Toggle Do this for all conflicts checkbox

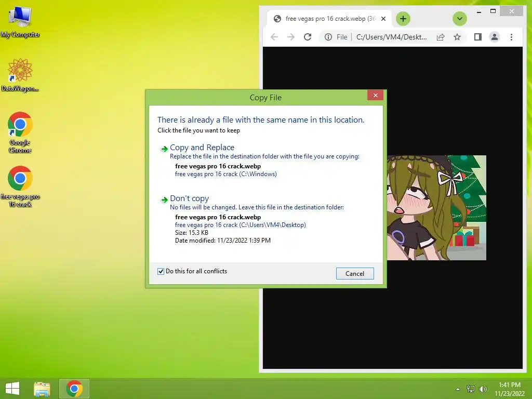click(x=161, y=271)
